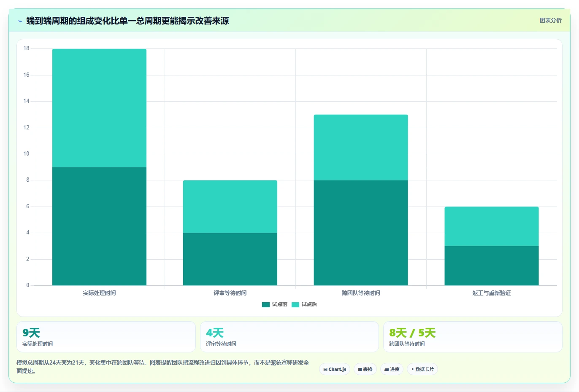Select the 表格 chip
Screen dimensions: 579x392
point(365,369)
